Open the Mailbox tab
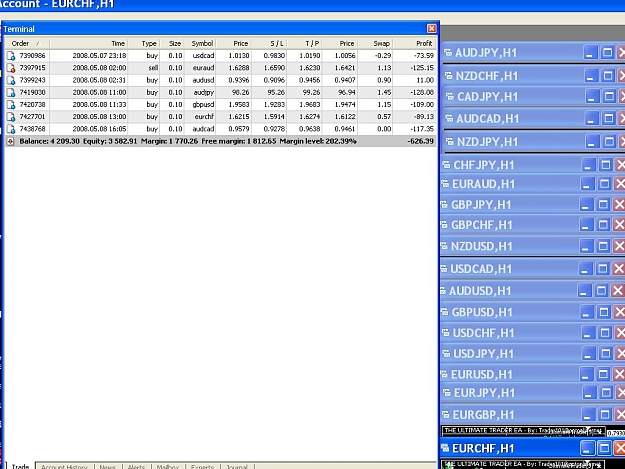The width and height of the screenshot is (625, 469). (168, 466)
